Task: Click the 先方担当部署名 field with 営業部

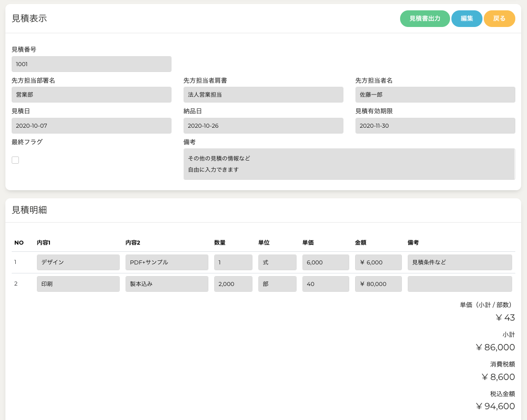Action: point(91,95)
